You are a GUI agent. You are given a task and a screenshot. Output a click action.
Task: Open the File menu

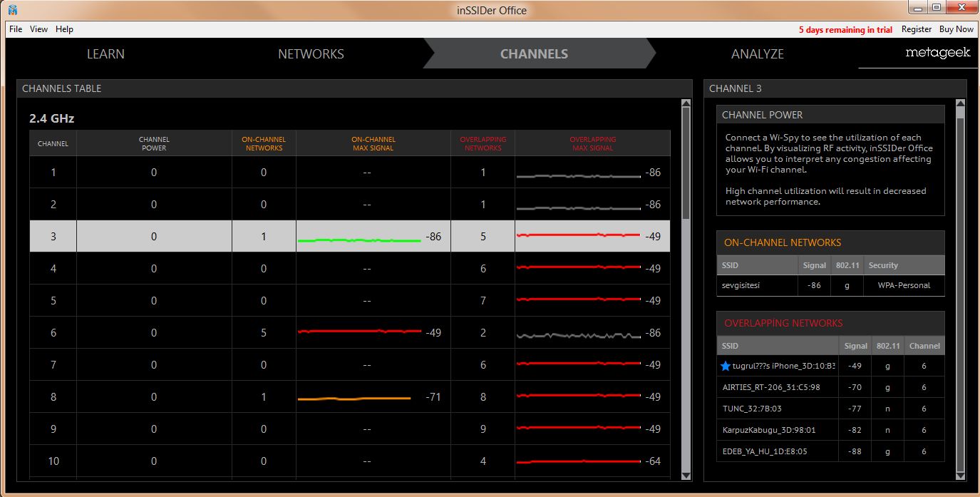[16, 29]
